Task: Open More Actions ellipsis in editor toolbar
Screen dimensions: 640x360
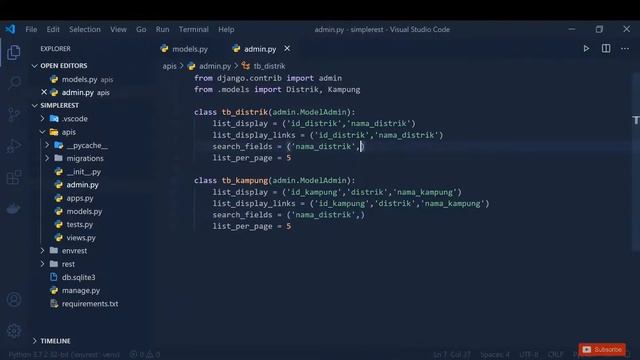Action: point(625,49)
